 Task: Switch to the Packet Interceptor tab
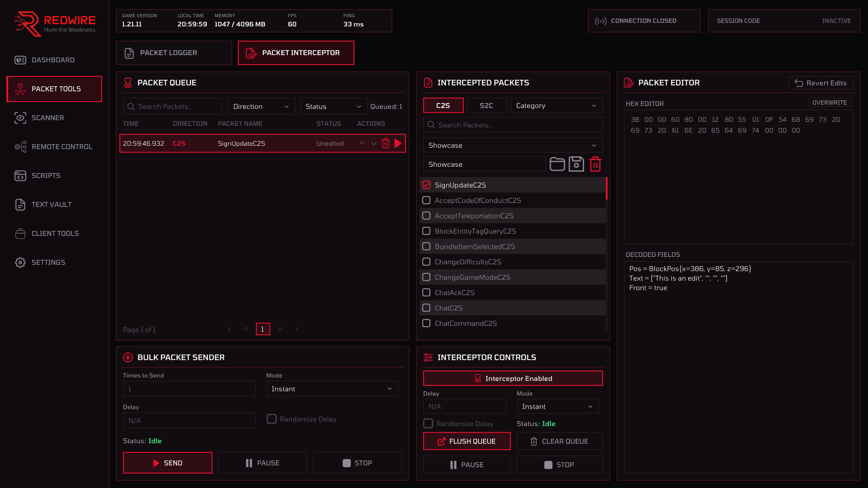pyautogui.click(x=296, y=53)
